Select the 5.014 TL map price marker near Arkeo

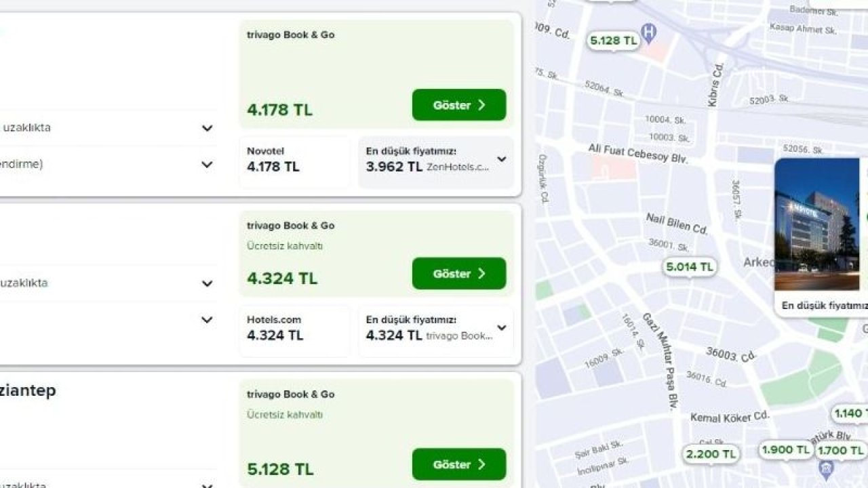688,267
